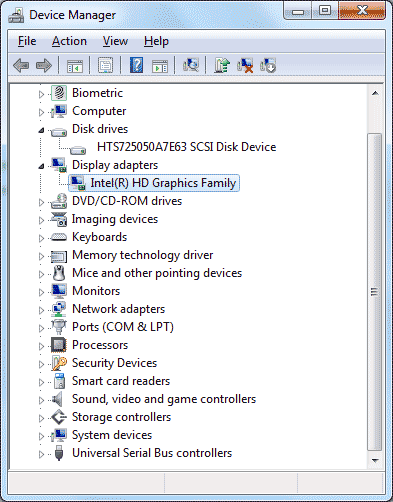Image resolution: width=393 pixels, height=502 pixels.
Task: Click the Monitors category icon
Action: click(x=59, y=291)
